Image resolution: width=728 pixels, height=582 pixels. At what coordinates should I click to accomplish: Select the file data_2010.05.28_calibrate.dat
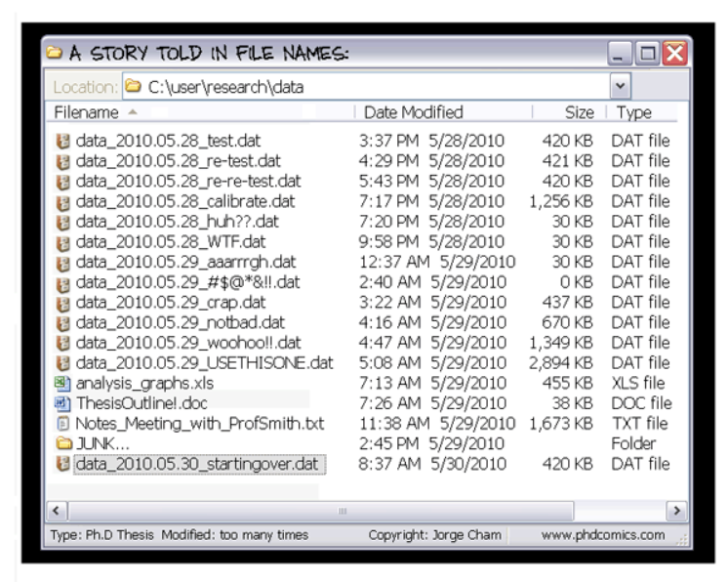(184, 201)
